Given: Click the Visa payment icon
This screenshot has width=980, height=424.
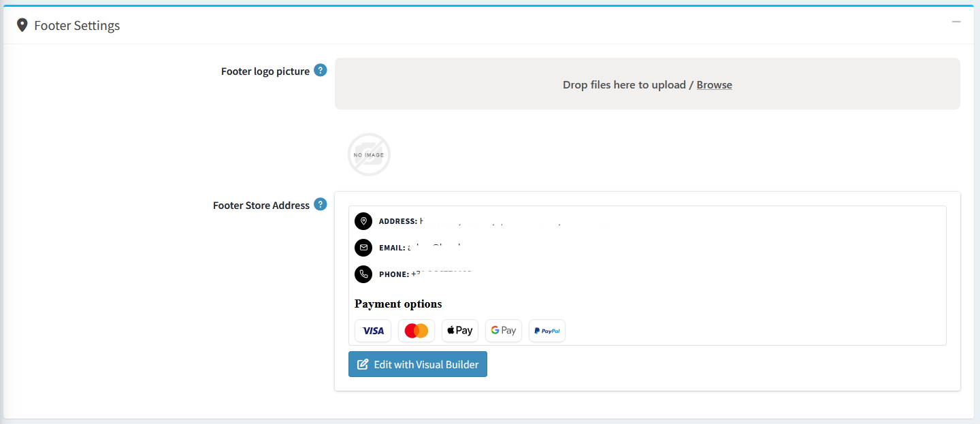Looking at the screenshot, I should (x=373, y=331).
